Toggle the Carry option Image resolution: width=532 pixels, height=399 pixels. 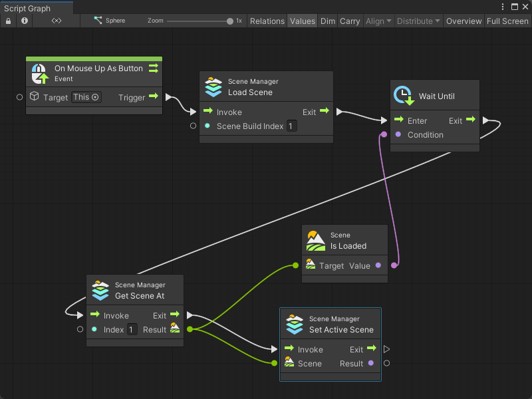point(350,21)
